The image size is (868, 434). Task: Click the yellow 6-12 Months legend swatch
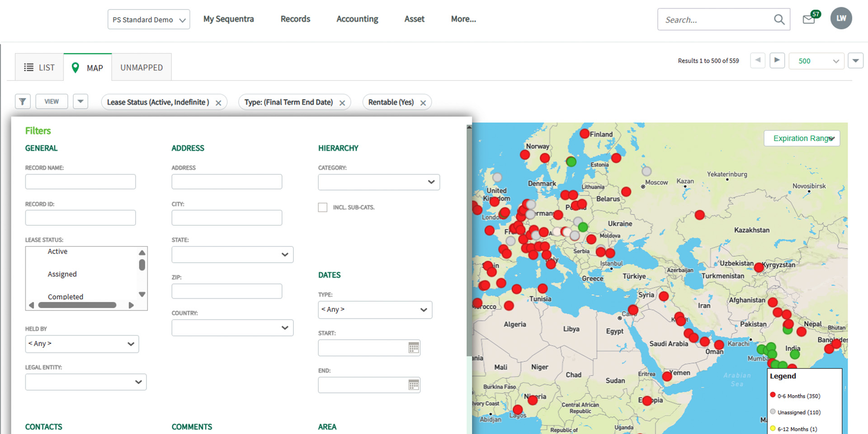pos(773,428)
